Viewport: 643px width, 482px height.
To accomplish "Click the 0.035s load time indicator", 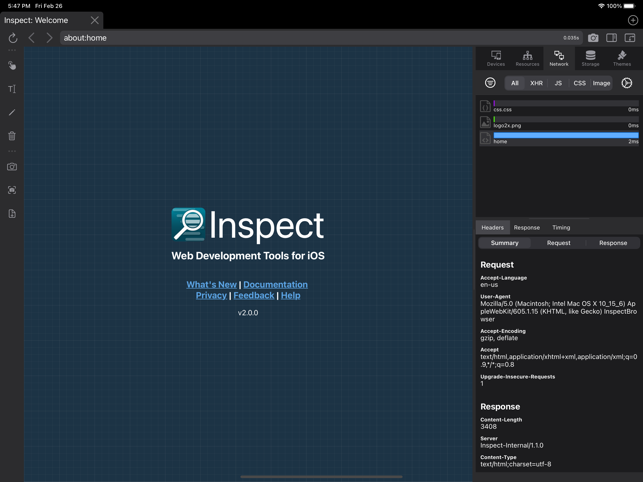I will [571, 38].
